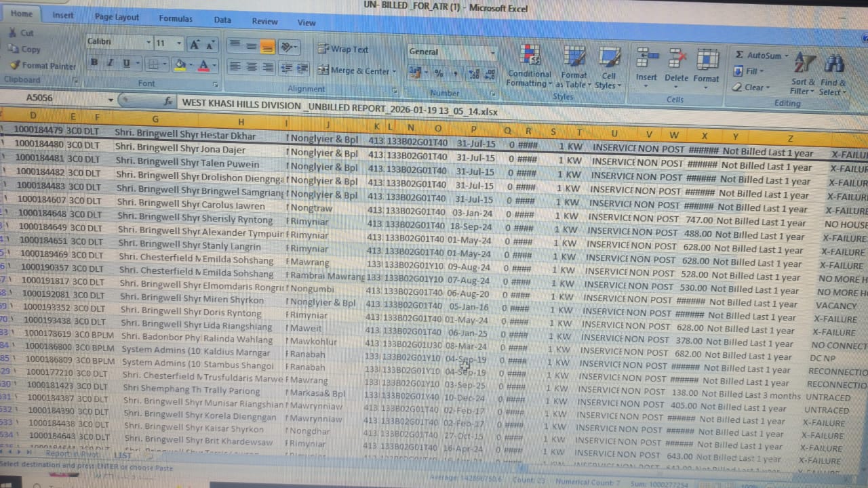This screenshot has height=488, width=868.
Task: Click the Format Painter brush icon
Action: 15,65
